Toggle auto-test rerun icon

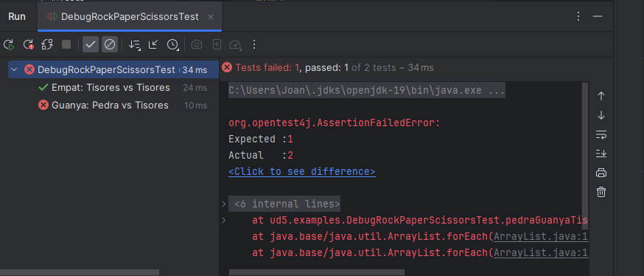(x=47, y=44)
